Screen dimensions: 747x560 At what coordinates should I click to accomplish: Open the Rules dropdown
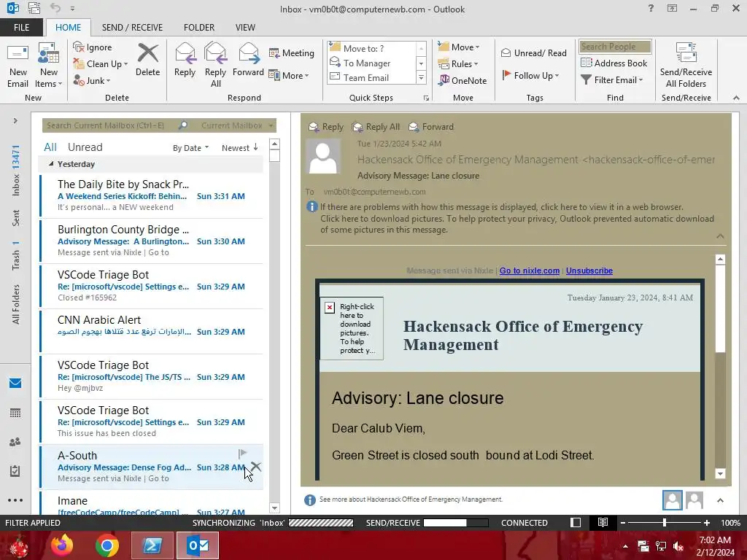[x=458, y=64]
